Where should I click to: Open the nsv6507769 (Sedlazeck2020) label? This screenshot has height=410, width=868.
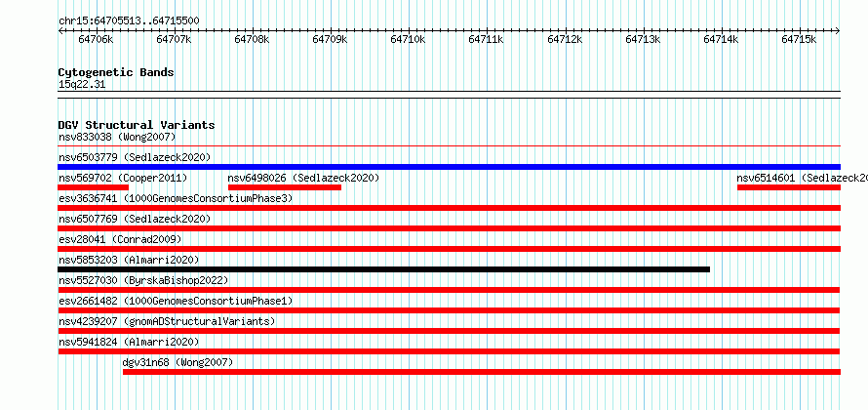click(x=135, y=219)
